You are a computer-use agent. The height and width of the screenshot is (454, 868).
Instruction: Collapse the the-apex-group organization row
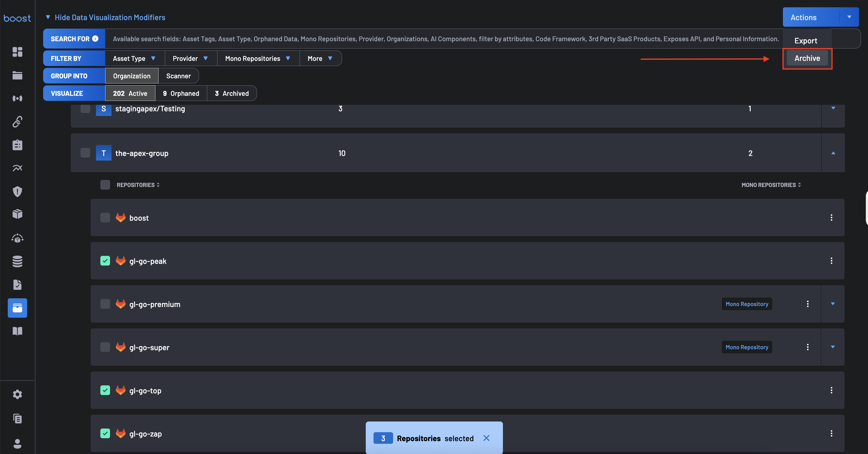(x=833, y=153)
